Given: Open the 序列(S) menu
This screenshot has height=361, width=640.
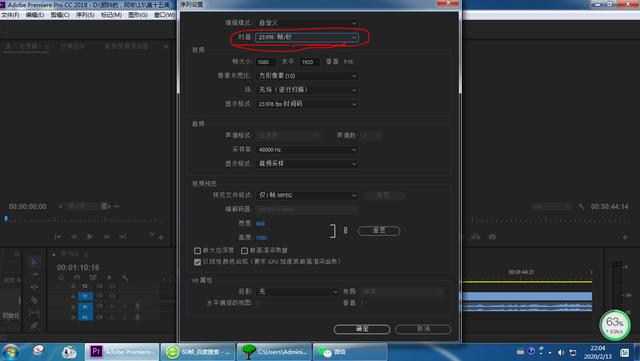Looking at the screenshot, I should 85,15.
